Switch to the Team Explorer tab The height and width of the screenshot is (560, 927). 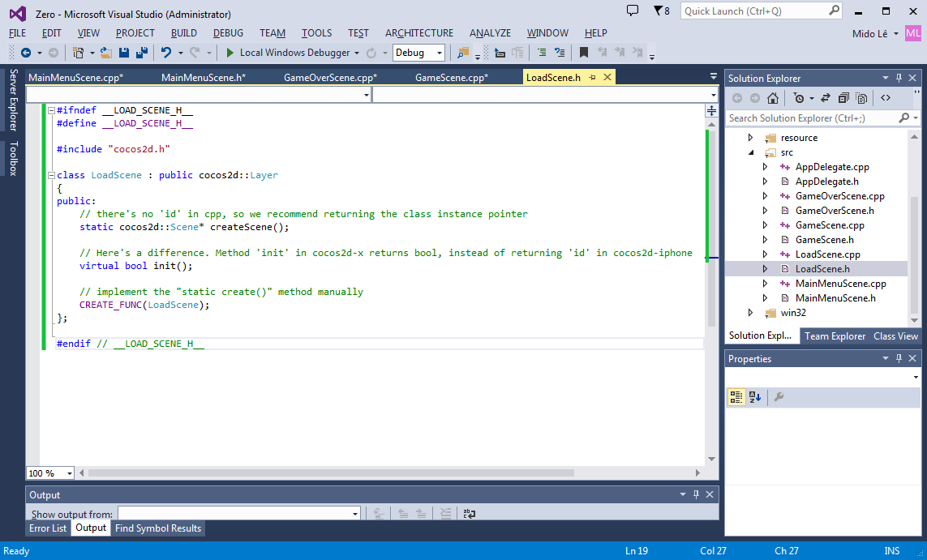[x=835, y=336]
